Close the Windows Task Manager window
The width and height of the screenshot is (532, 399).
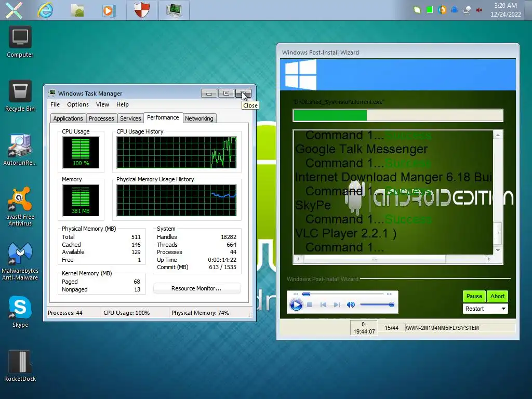(243, 94)
